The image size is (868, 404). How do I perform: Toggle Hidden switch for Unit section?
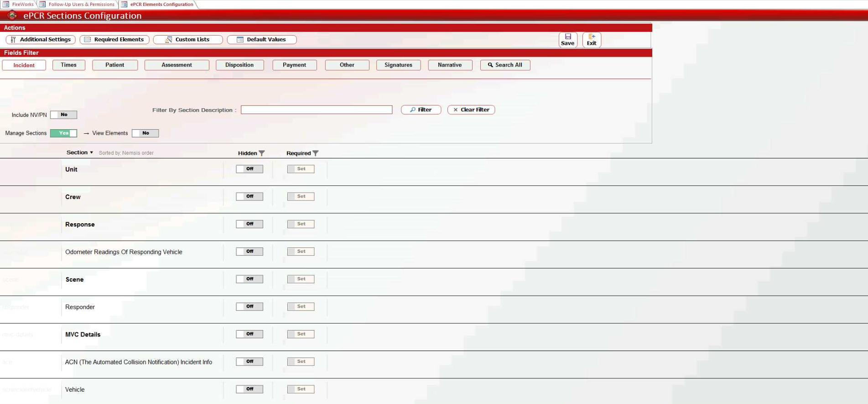249,169
